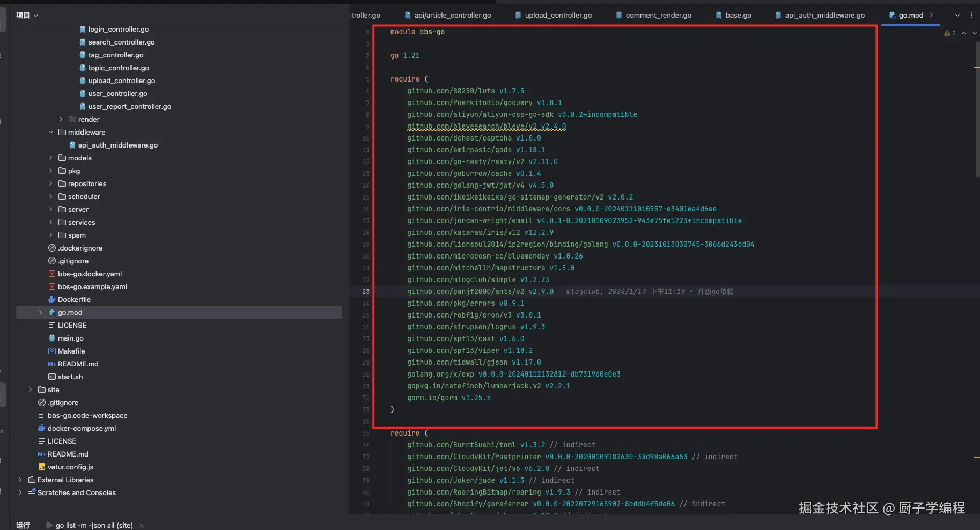Image resolution: width=980 pixels, height=530 pixels.
Task: Click the start.sh shell file icon
Action: click(x=52, y=377)
